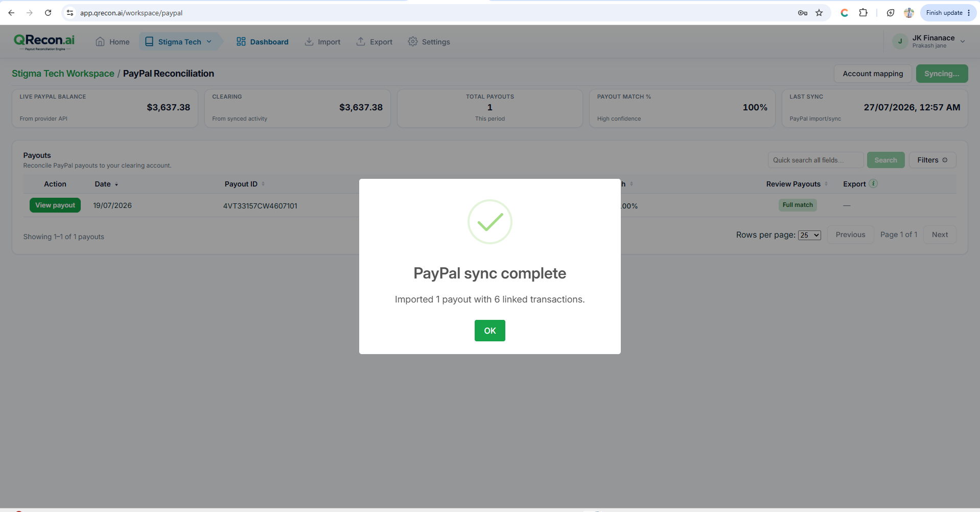Open the Rows per page dropdown
The width and height of the screenshot is (980, 512).
[x=809, y=235]
